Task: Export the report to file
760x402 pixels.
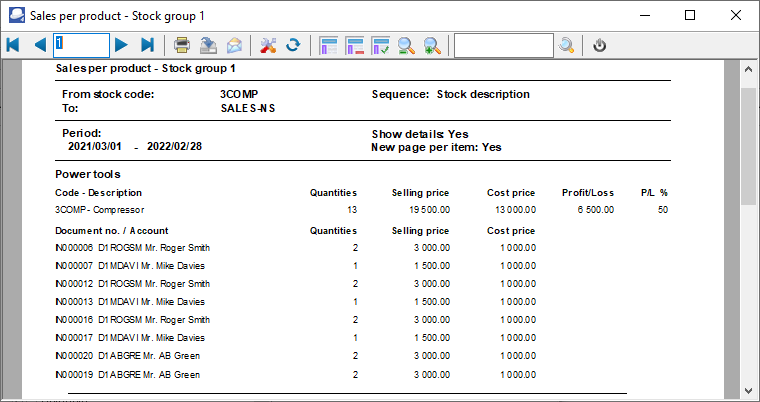Action: coord(208,45)
